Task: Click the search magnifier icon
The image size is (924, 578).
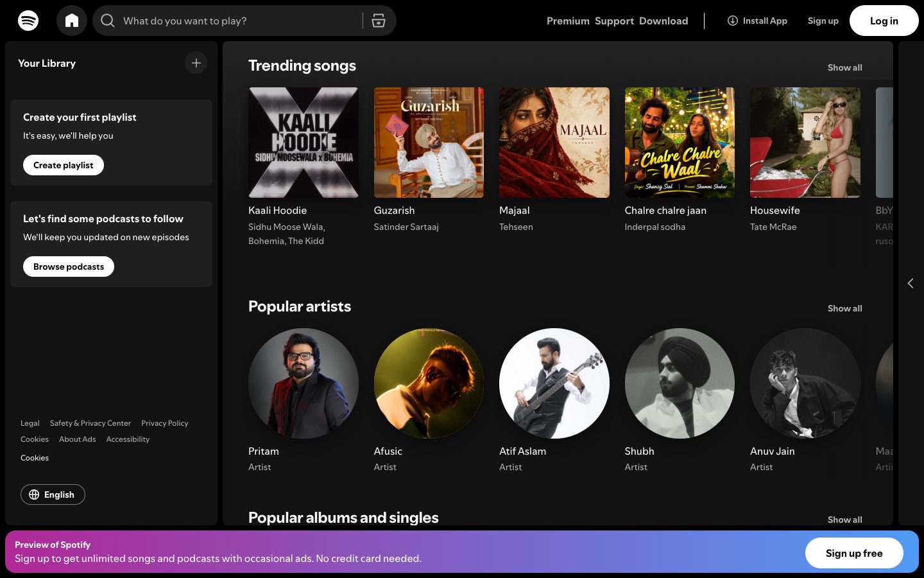Action: tap(108, 21)
